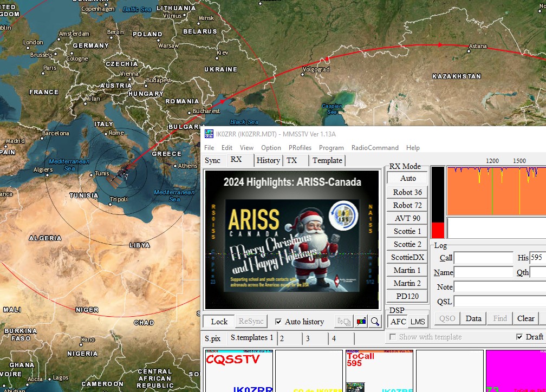Image resolution: width=546 pixels, height=392 pixels.
Task: Click the Name input field
Action: [x=484, y=272]
